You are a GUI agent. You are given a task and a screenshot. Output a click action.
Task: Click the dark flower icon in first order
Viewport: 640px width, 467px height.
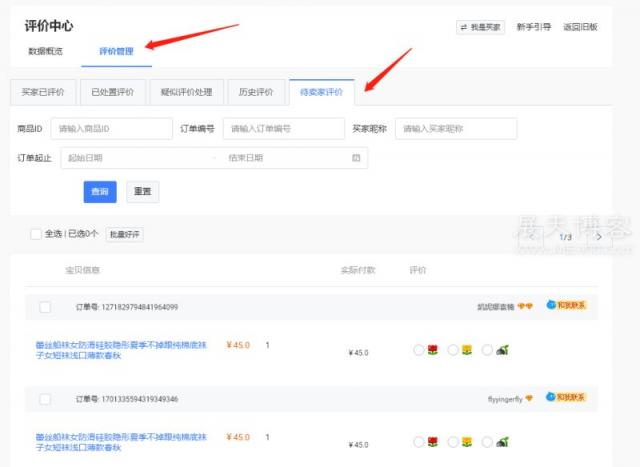tap(502, 350)
